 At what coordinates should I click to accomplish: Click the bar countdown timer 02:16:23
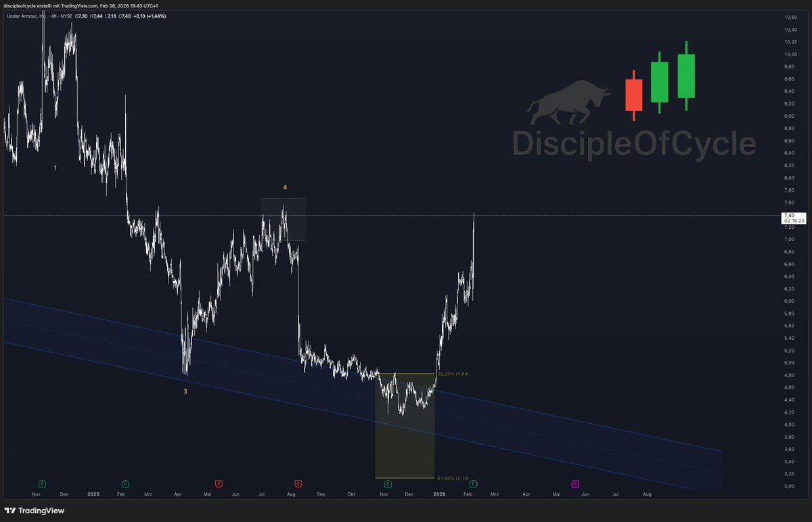pyautogui.click(x=793, y=221)
